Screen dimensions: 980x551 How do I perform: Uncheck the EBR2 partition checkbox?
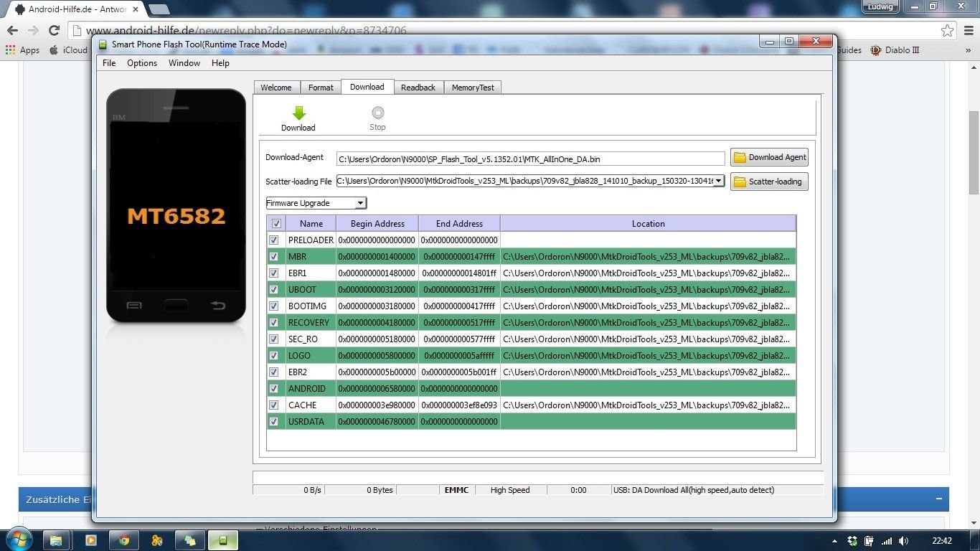click(273, 372)
